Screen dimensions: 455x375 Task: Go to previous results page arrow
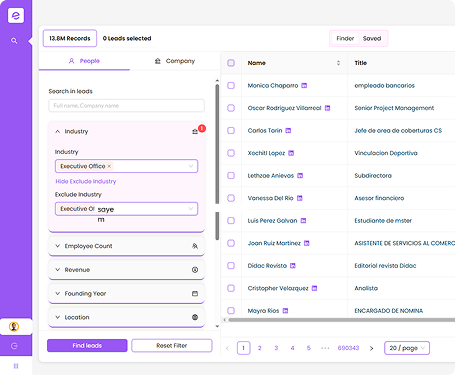point(228,348)
